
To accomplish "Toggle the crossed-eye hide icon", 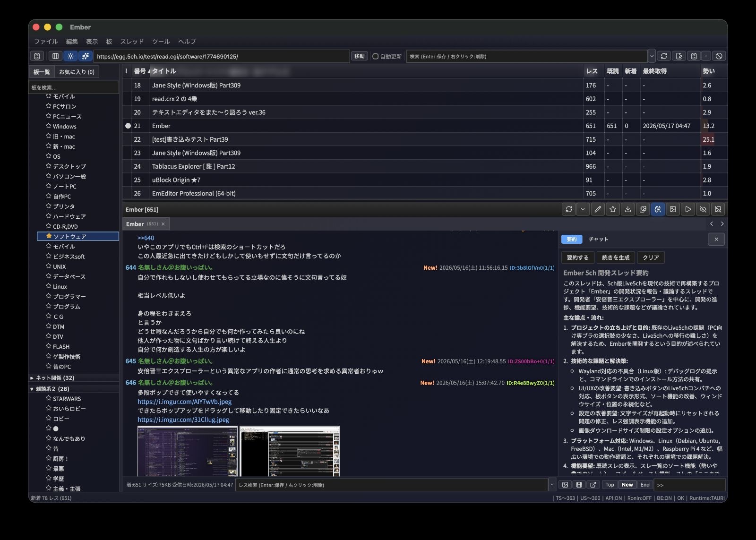I will click(703, 209).
